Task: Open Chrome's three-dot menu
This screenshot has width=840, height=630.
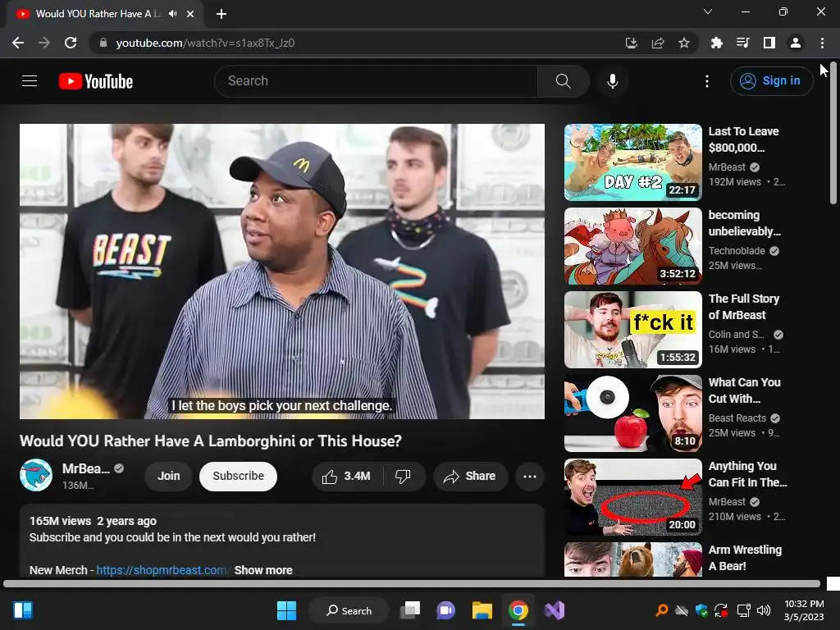Action: [822, 43]
